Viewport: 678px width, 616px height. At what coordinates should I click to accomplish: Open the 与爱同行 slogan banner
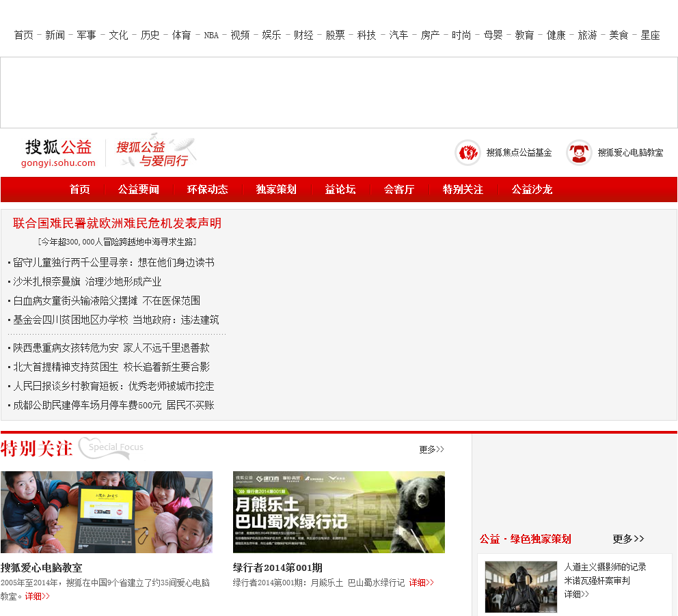[x=156, y=151]
